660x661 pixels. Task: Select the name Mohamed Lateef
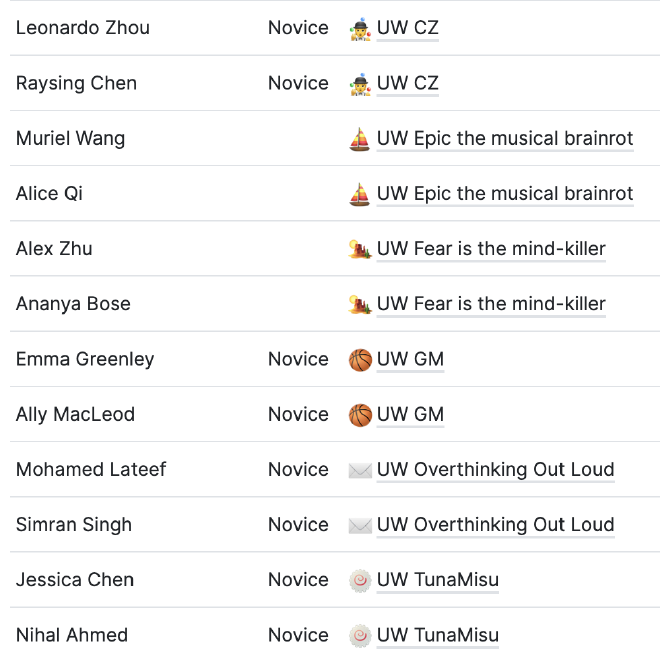pyautogui.click(x=91, y=469)
